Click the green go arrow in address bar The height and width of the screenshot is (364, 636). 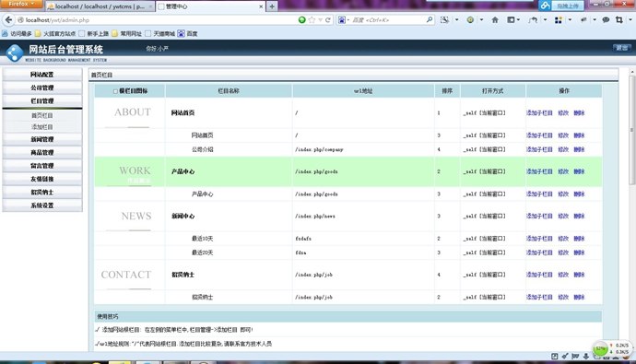coord(301,20)
